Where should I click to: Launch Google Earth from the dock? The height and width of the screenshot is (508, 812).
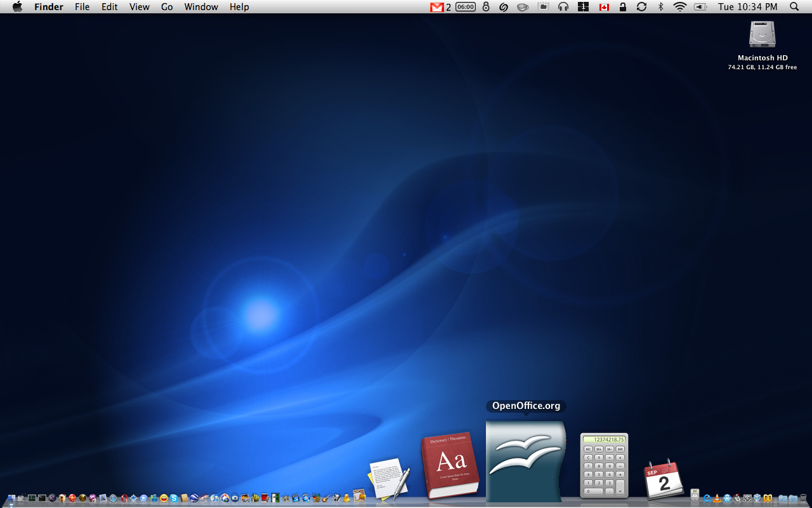(x=194, y=498)
